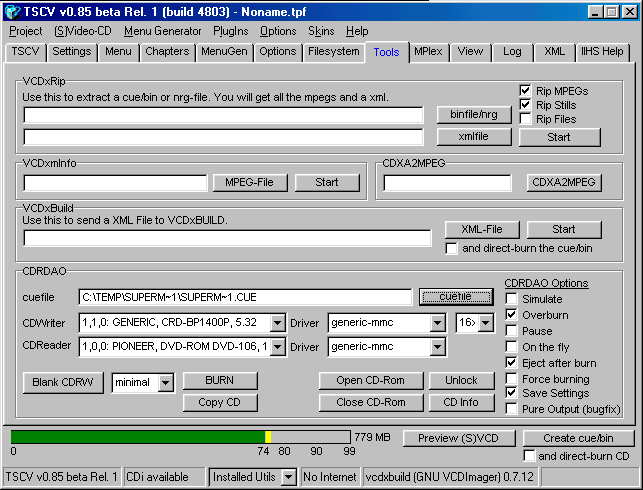Expand the CDWriter device dropdown
This screenshot has height=490, width=643.
(277, 323)
